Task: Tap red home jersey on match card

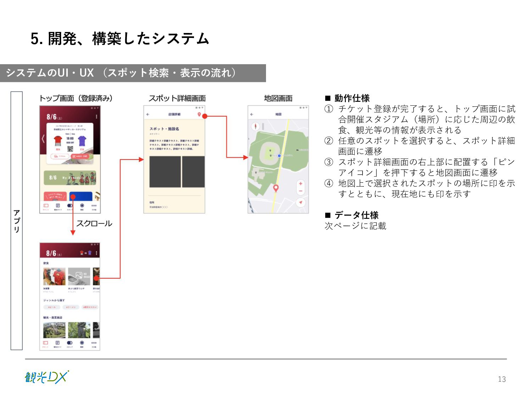Action: pyautogui.click(x=58, y=141)
